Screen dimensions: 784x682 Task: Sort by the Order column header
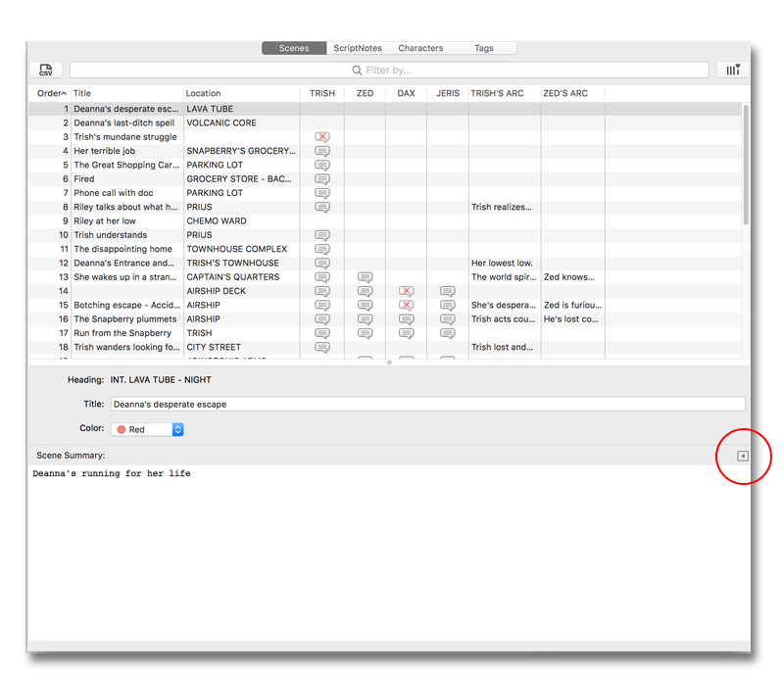click(x=52, y=93)
